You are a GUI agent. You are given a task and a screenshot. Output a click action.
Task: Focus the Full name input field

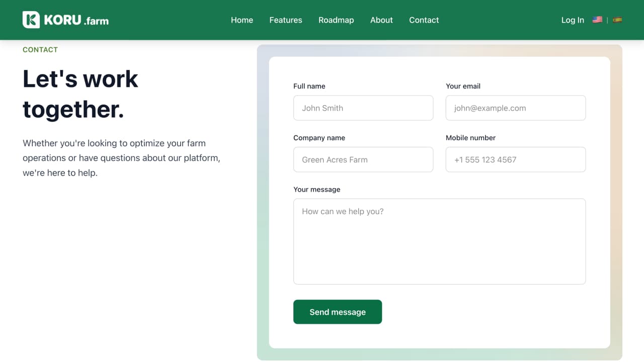pyautogui.click(x=363, y=108)
